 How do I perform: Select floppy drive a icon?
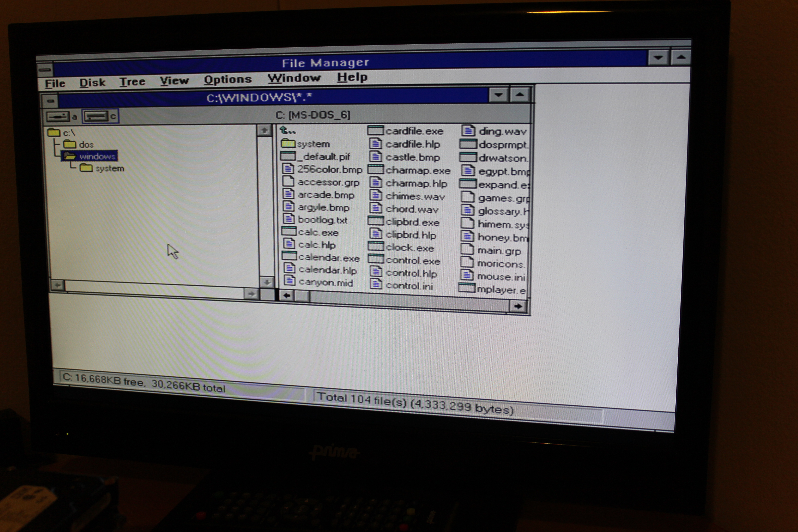tap(58, 117)
